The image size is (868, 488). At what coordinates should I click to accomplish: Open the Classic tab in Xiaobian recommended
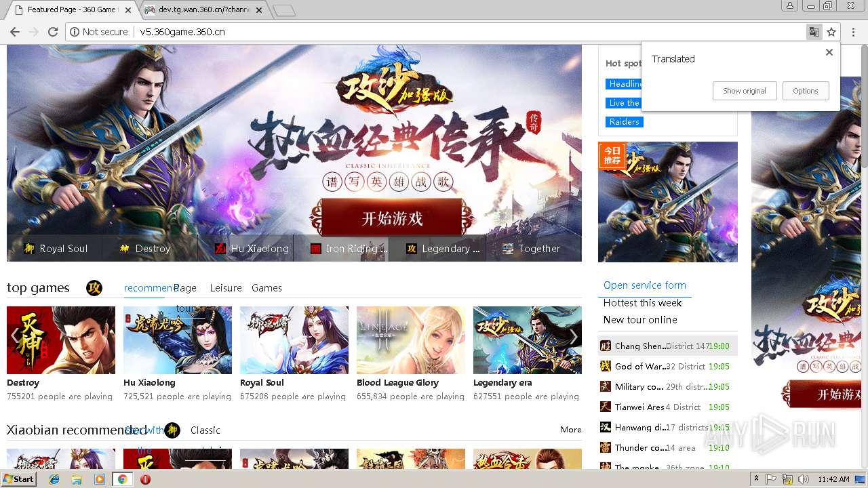(x=205, y=430)
